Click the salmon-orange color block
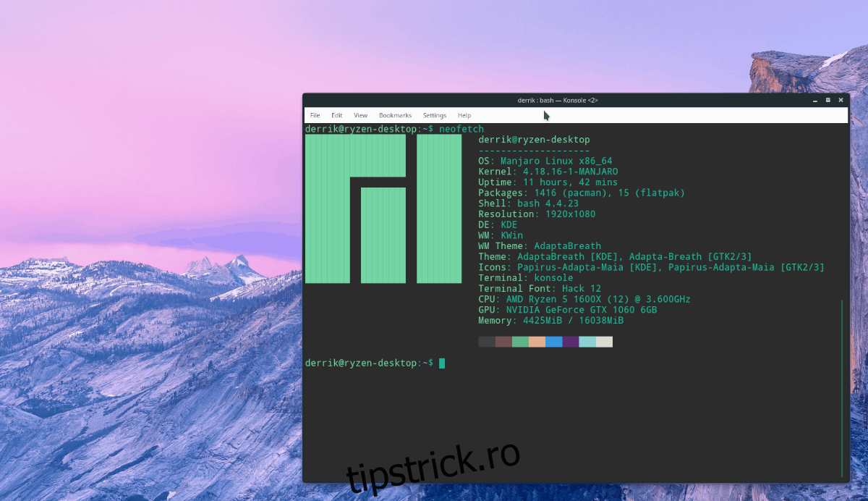868x501 pixels. coord(537,342)
